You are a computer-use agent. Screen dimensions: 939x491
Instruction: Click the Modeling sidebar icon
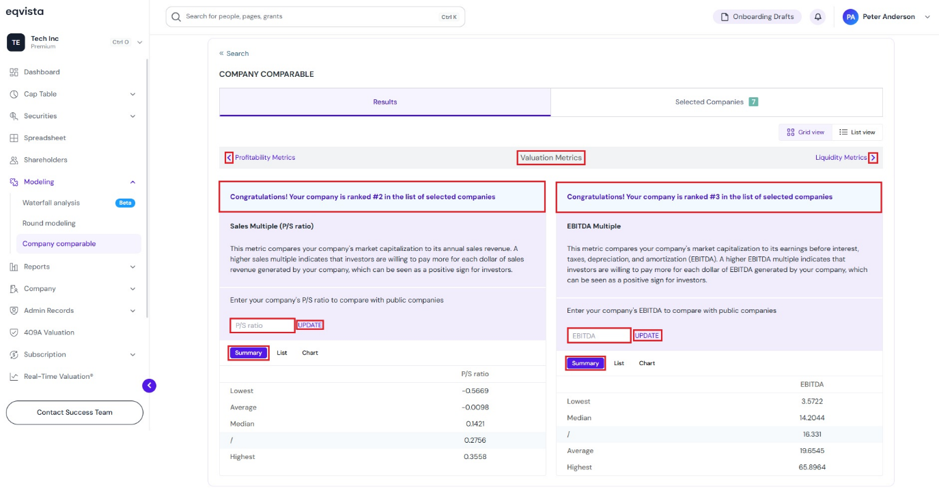tap(14, 182)
